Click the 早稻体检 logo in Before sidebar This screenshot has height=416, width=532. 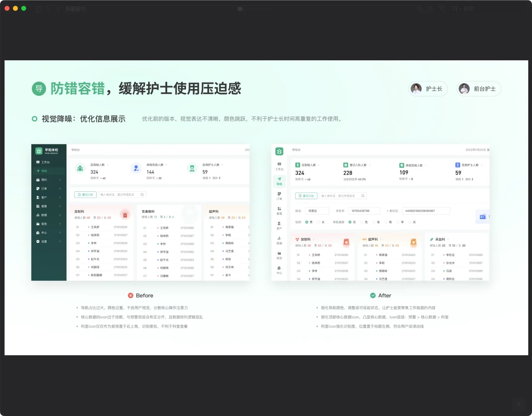click(39, 151)
